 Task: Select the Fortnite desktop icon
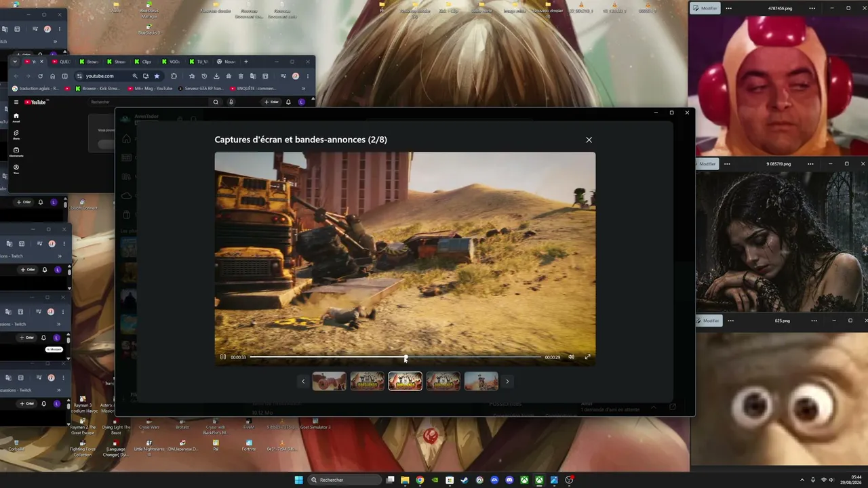pyautogui.click(x=249, y=445)
